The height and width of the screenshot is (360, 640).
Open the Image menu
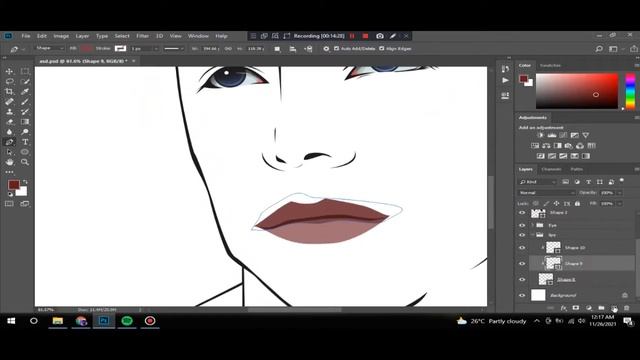coord(61,36)
